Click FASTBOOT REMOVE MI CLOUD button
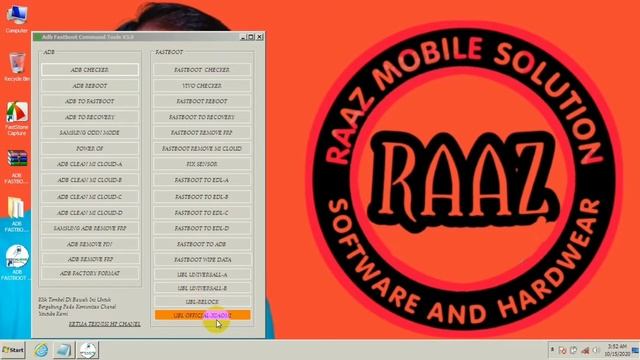Viewport: 640px width, 360px height. point(202,149)
